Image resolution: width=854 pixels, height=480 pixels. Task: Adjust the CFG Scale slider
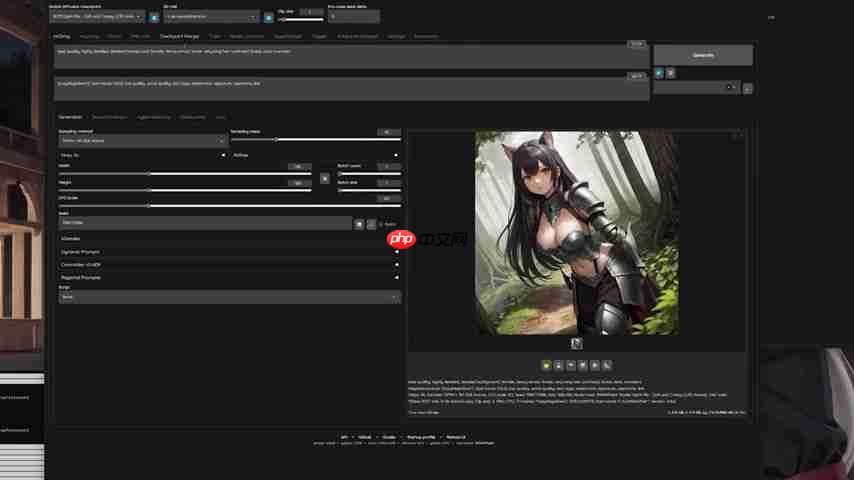229,206
